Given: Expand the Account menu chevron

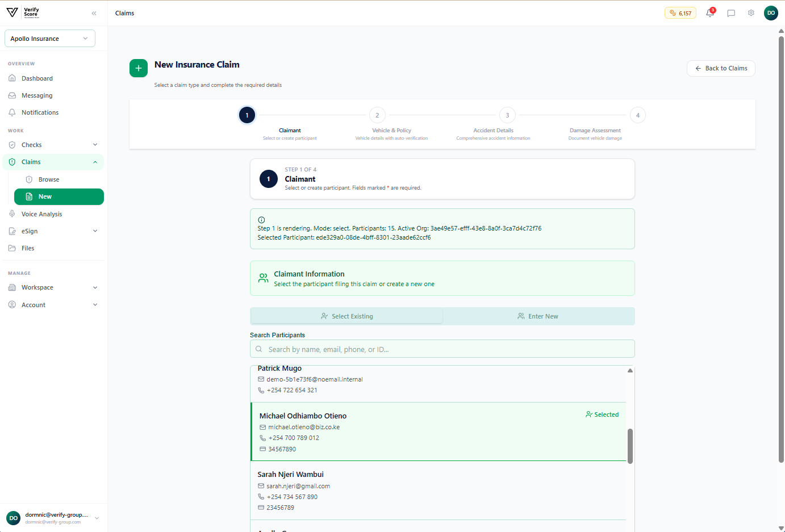Looking at the screenshot, I should click(95, 305).
